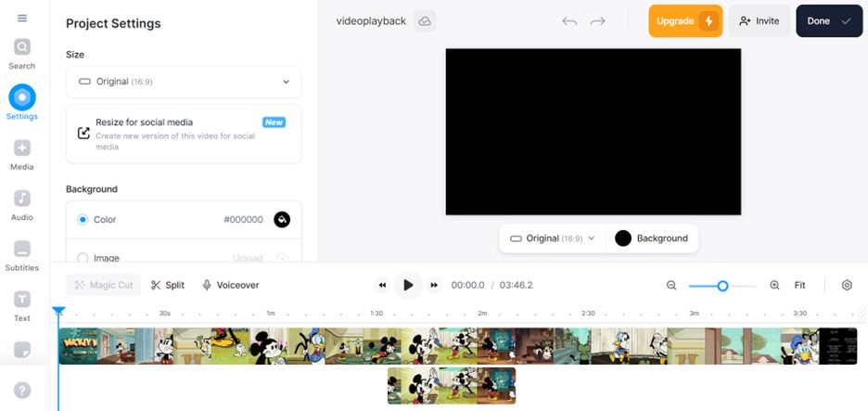Image resolution: width=868 pixels, height=411 pixels.
Task: Undo the last action
Action: coord(569,21)
